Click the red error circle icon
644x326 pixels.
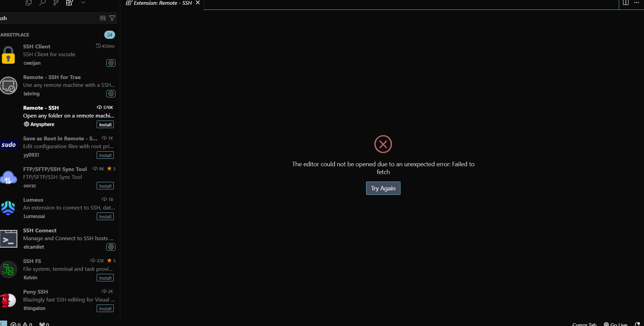click(x=383, y=144)
